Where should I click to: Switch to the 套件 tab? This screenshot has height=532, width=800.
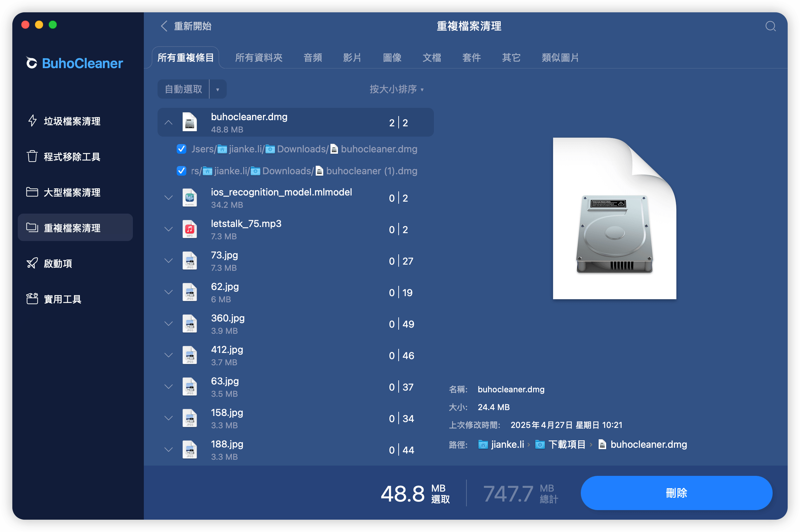472,58
